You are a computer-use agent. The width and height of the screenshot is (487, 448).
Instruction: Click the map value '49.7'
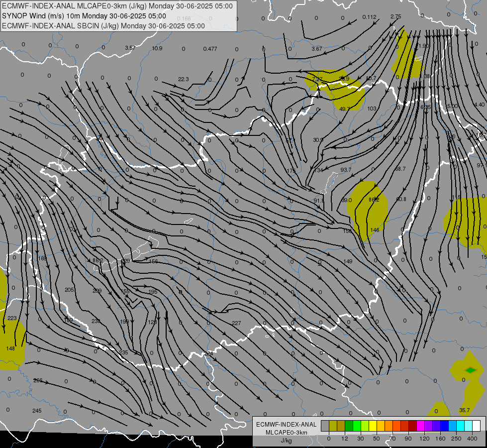tap(344, 109)
